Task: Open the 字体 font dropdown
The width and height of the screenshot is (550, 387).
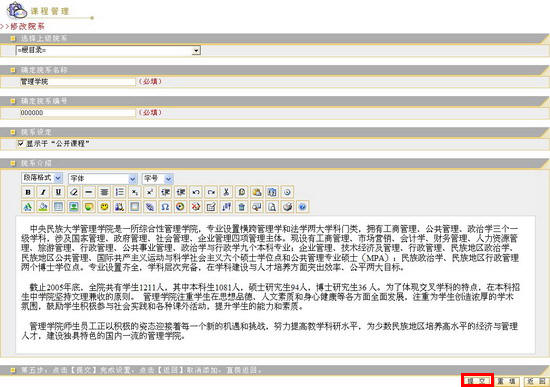Action: (103, 178)
